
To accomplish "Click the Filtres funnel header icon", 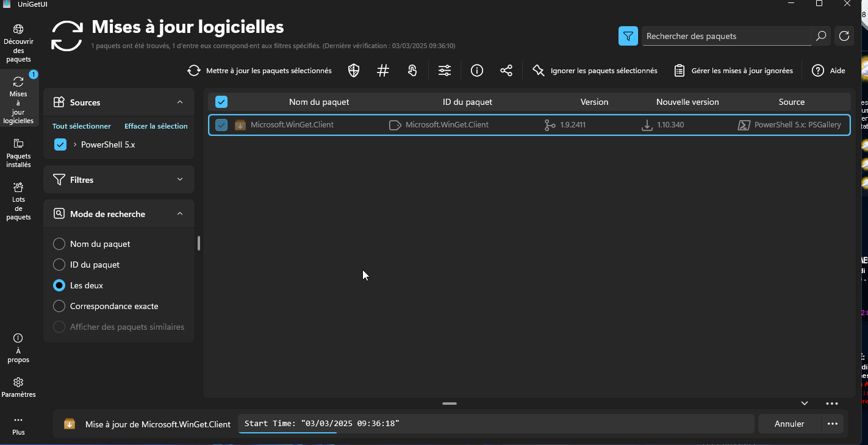I will pos(59,180).
